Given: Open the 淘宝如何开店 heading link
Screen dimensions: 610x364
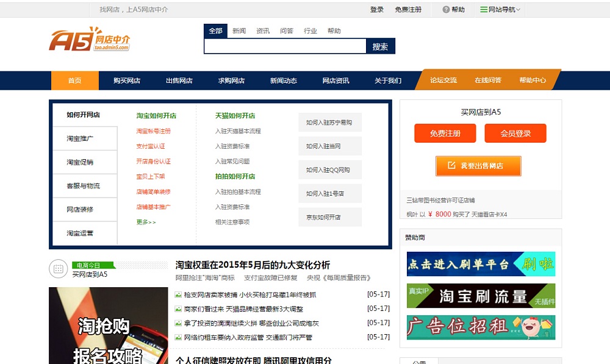Looking at the screenshot, I should [156, 115].
